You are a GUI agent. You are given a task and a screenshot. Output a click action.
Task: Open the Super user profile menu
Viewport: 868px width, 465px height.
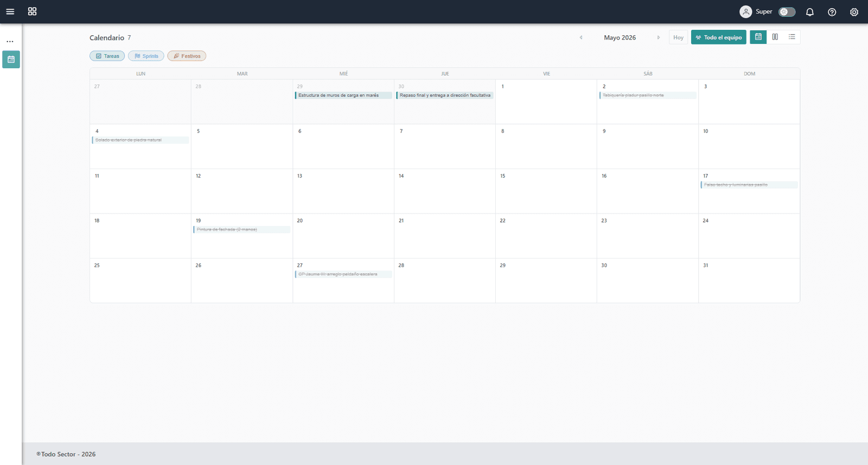[756, 12]
